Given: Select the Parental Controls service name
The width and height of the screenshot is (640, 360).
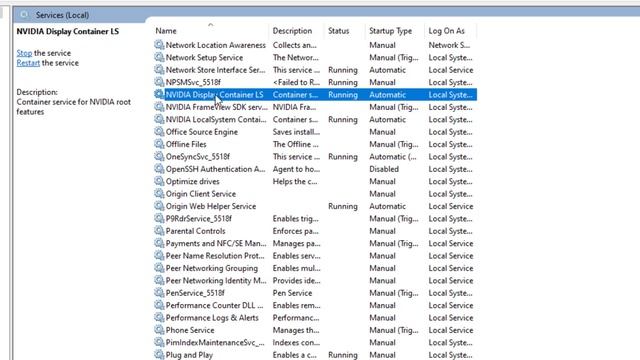Looking at the screenshot, I should (x=195, y=231).
